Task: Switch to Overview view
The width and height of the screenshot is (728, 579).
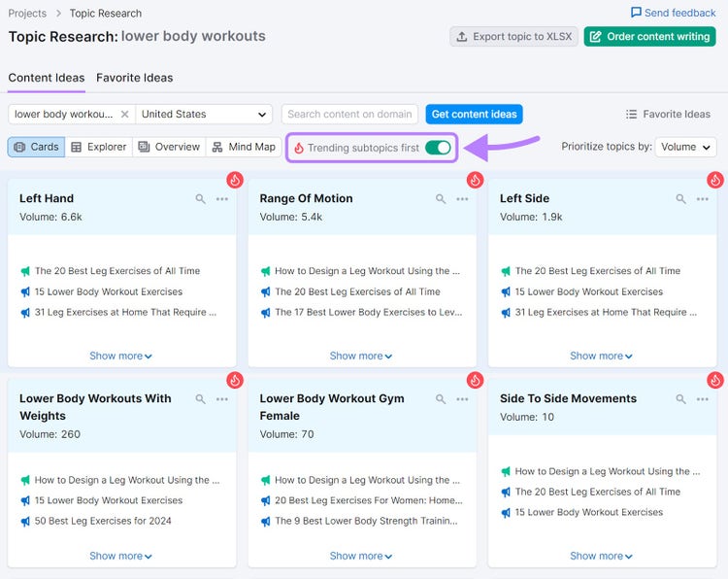Action: [169, 147]
